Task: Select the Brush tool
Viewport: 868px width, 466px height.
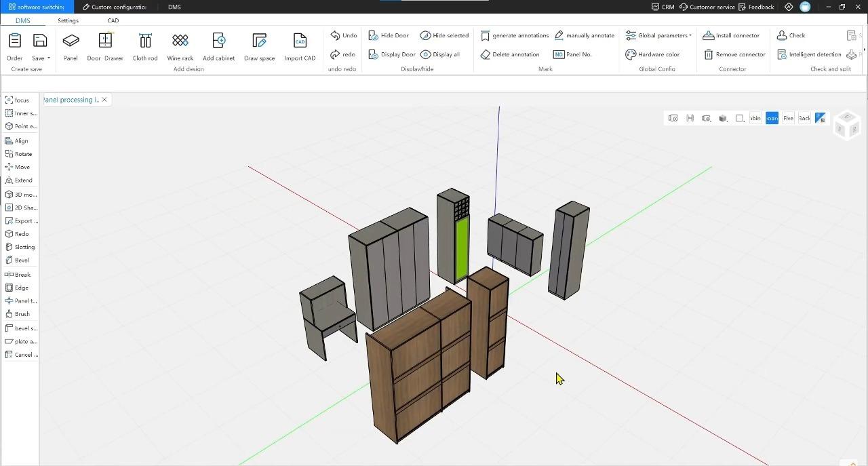Action: (18, 314)
